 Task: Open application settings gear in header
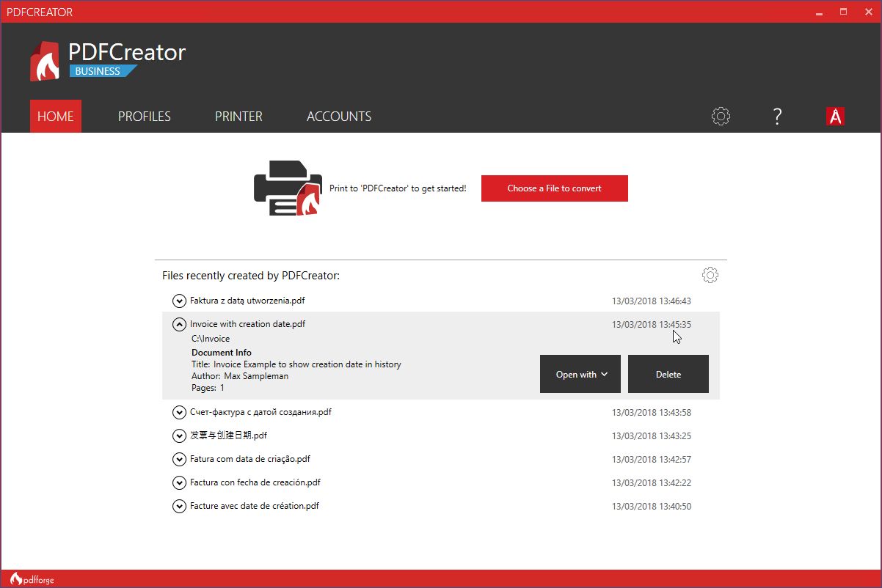(721, 116)
